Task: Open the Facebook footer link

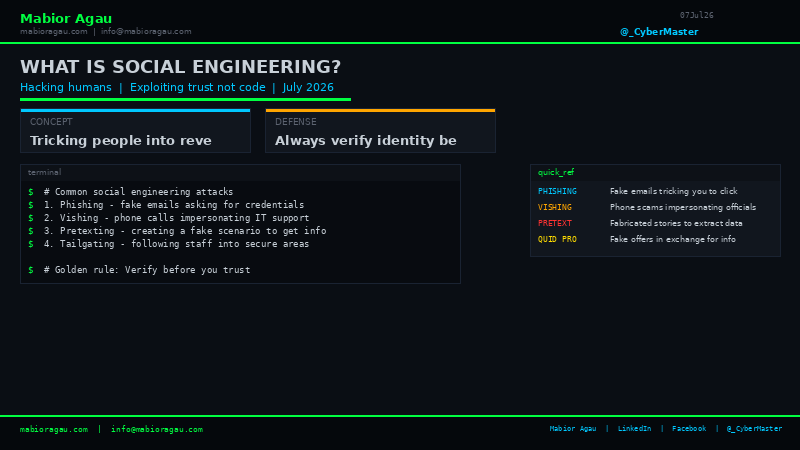Action: [689, 429]
